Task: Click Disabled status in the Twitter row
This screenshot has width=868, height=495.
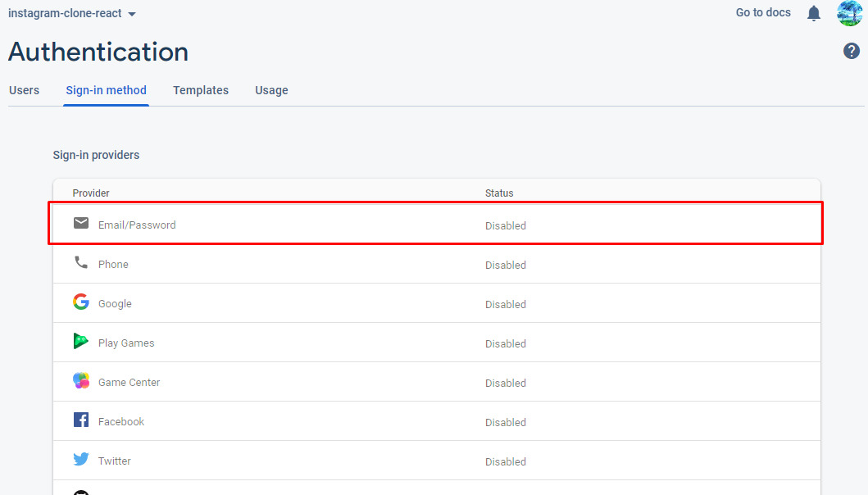Action: click(x=506, y=461)
